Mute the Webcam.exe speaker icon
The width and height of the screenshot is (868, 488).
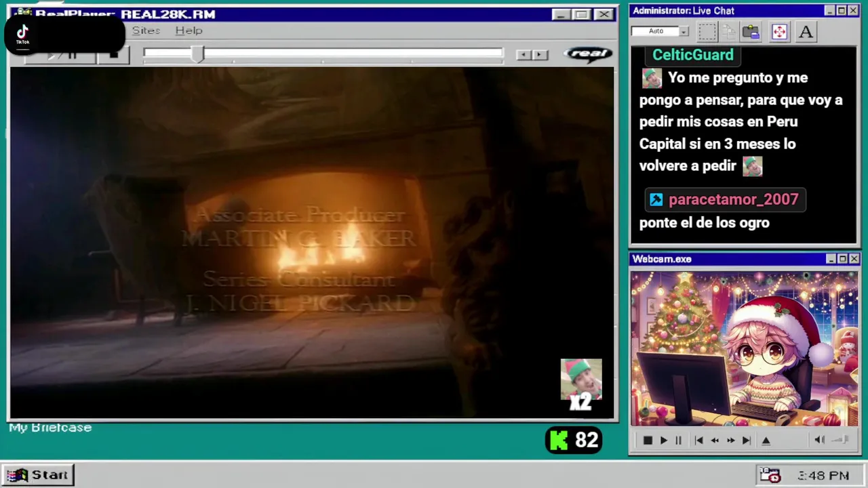pyautogui.click(x=819, y=441)
